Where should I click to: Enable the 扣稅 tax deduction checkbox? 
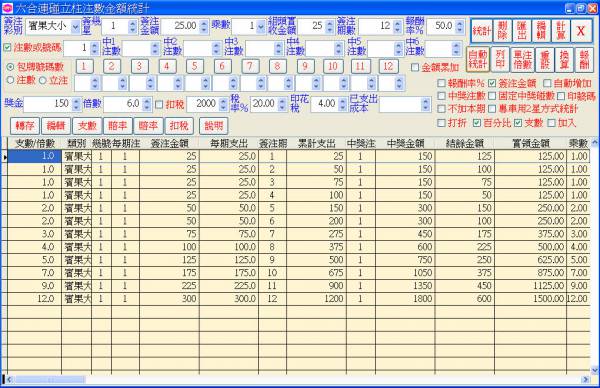159,104
